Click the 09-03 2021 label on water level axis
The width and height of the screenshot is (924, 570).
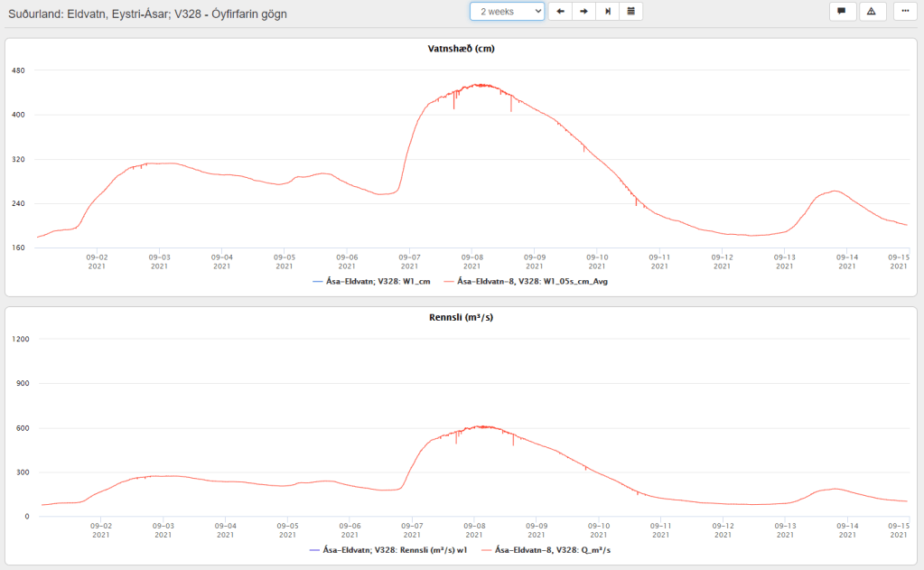[x=159, y=261]
